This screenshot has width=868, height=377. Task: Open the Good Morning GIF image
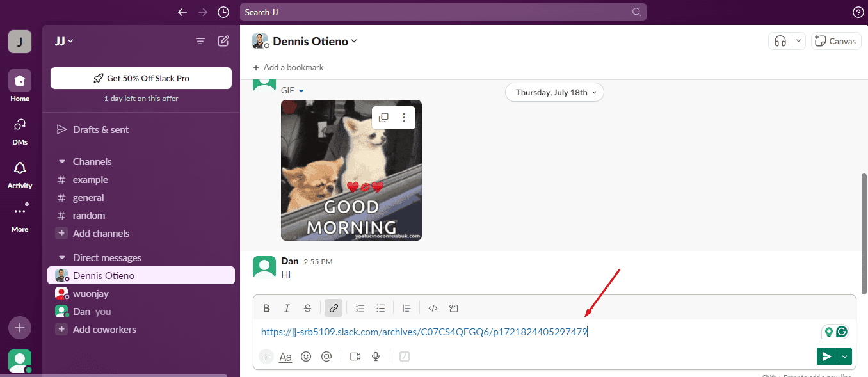point(351,170)
